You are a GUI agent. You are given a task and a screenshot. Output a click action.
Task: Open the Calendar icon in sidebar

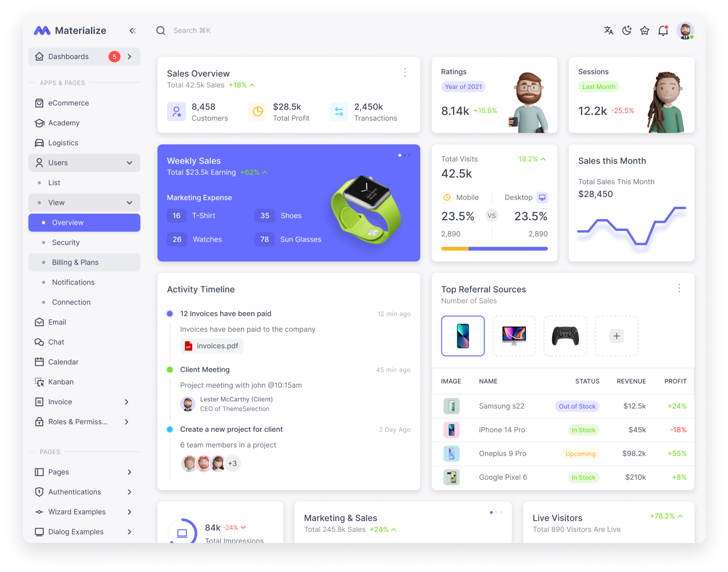coord(39,362)
